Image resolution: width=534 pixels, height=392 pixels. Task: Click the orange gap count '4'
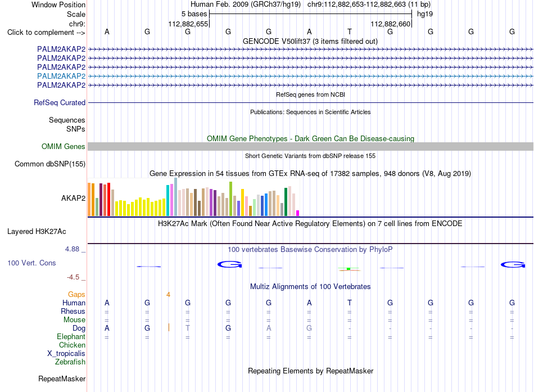coord(168,295)
